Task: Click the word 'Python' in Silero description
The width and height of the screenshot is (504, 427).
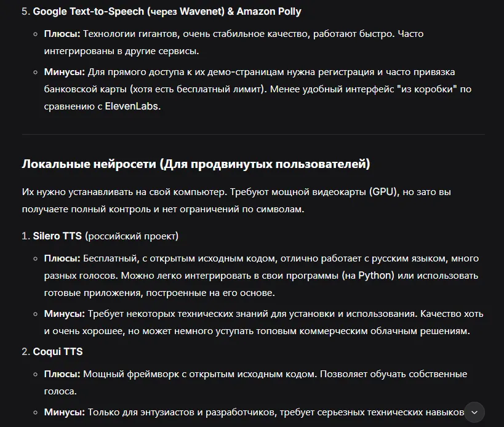Action: 376,275
